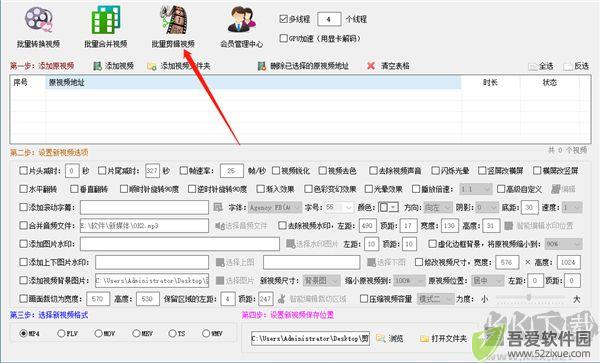Open the 压缩视频容量 mode dropdown
The width and height of the screenshot is (600, 363).
click(x=435, y=299)
